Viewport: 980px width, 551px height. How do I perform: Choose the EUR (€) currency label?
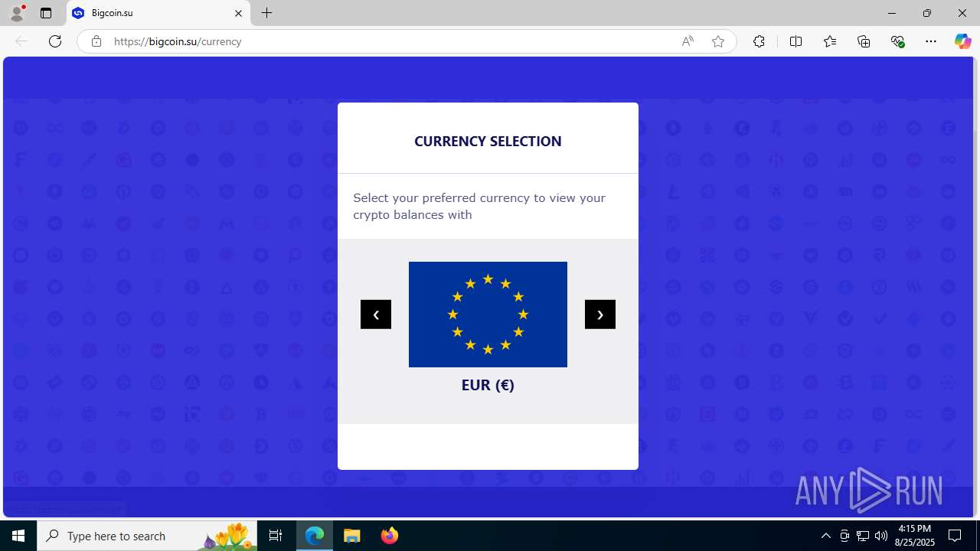coord(488,385)
